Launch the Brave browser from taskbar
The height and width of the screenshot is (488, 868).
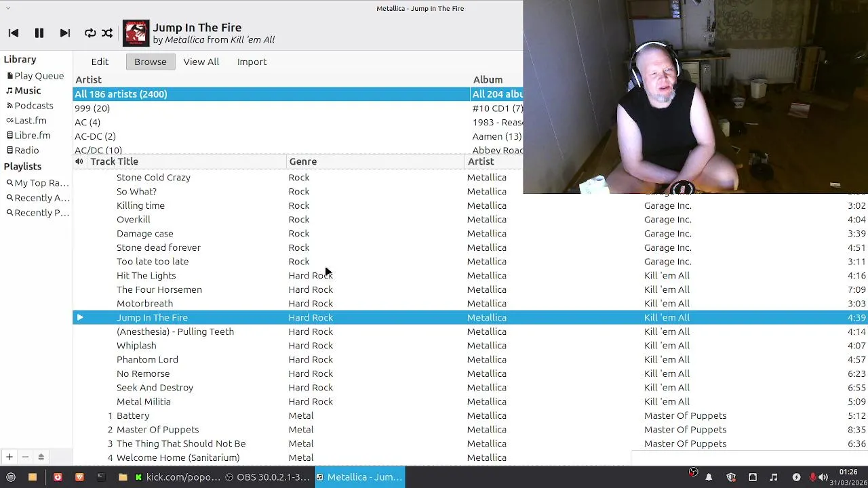[79, 477]
